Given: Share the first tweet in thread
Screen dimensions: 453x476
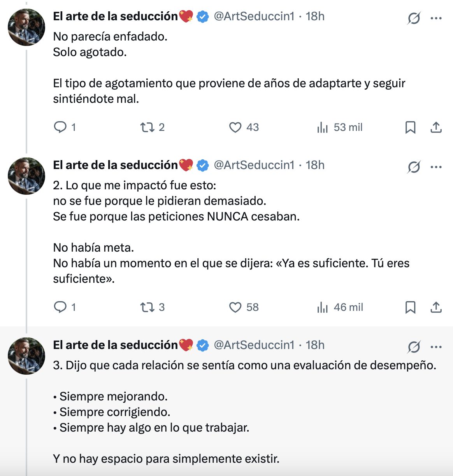Looking at the screenshot, I should (436, 127).
